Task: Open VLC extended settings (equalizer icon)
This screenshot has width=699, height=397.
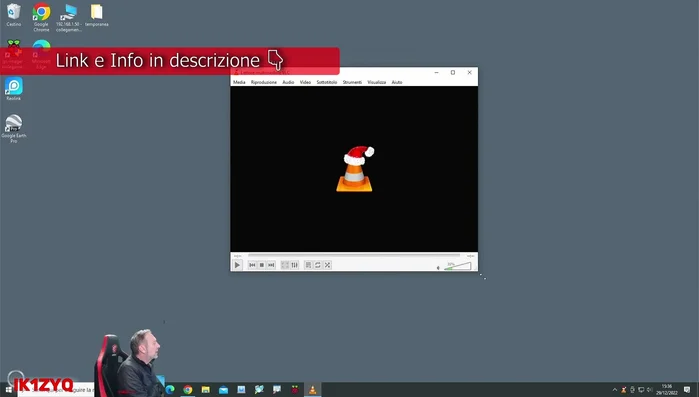Action: 294,265
